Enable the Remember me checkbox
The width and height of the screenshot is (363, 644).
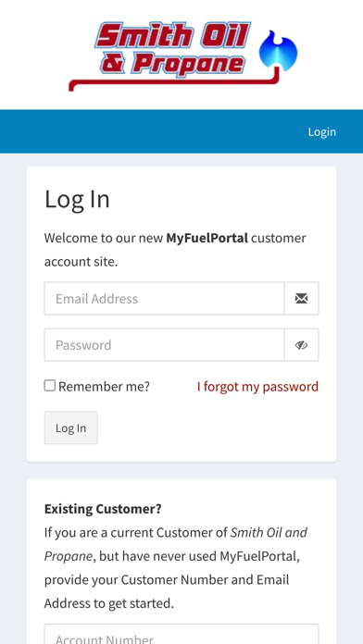pyautogui.click(x=50, y=386)
